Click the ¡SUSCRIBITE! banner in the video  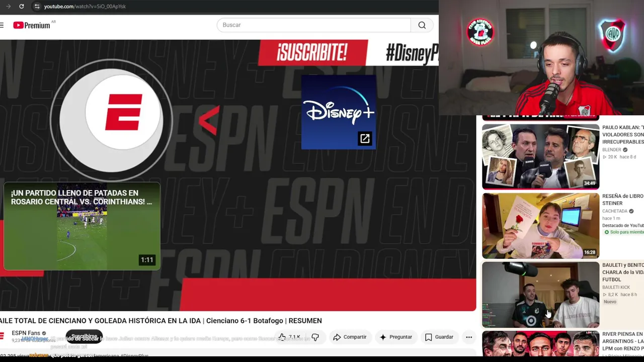[x=312, y=52]
